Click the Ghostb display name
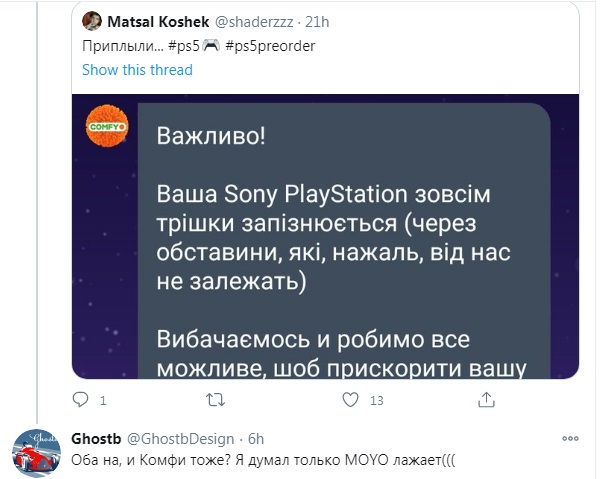This screenshot has width=609, height=479. 96,438
